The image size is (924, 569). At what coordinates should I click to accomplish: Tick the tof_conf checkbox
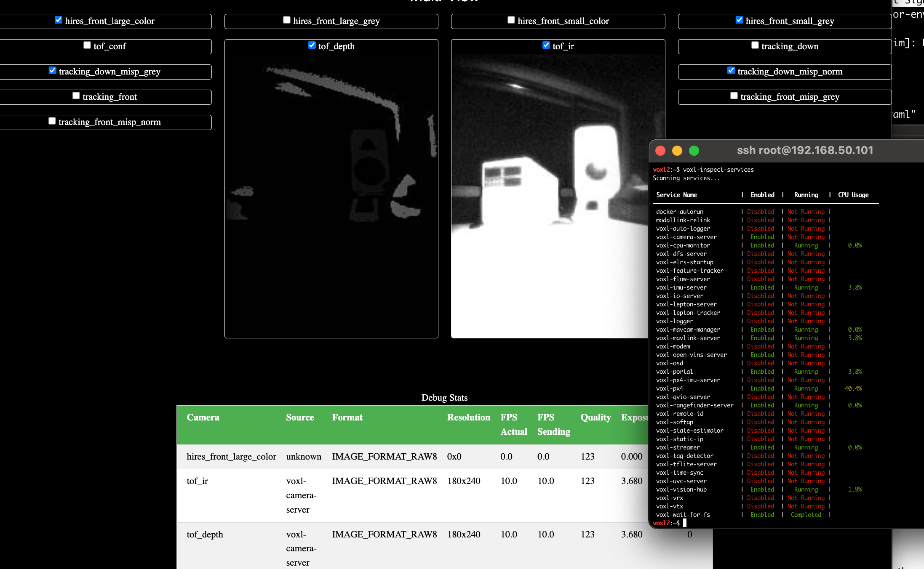pyautogui.click(x=87, y=45)
